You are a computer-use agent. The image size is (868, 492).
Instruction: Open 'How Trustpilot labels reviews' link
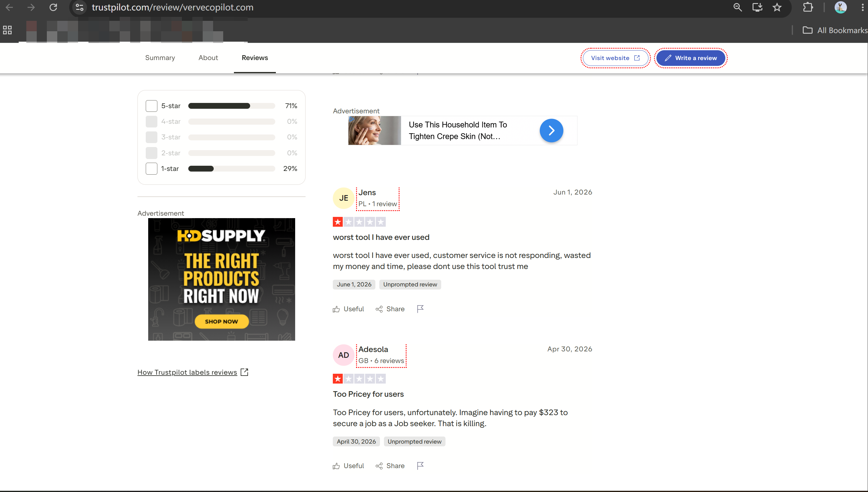click(x=187, y=373)
